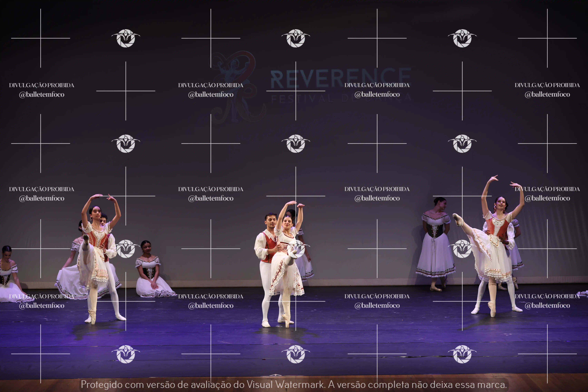588x392 pixels.
Task: Click the @balletemfoco handle overlapping the end of REVERENCE
Action: pos(377,94)
